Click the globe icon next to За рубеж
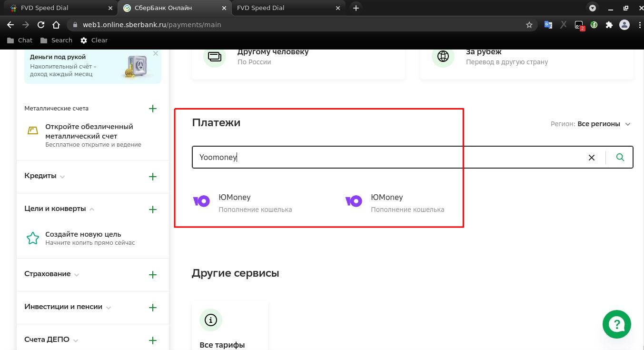 pos(443,56)
